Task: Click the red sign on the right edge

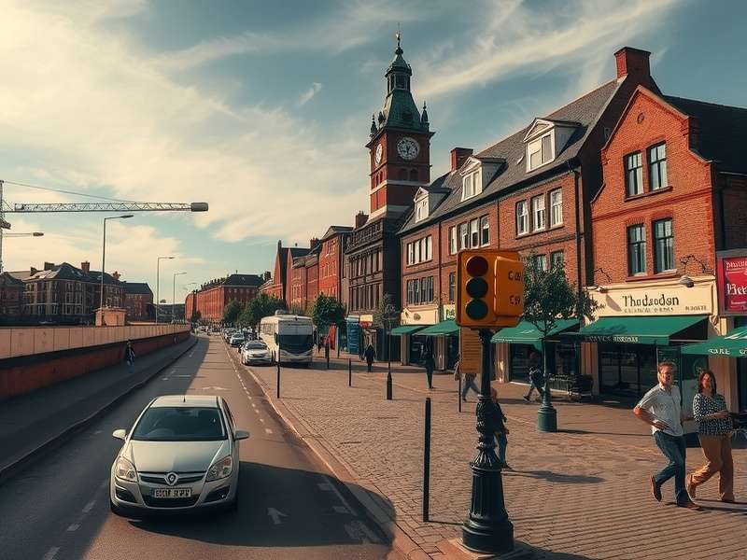Action: (734, 284)
